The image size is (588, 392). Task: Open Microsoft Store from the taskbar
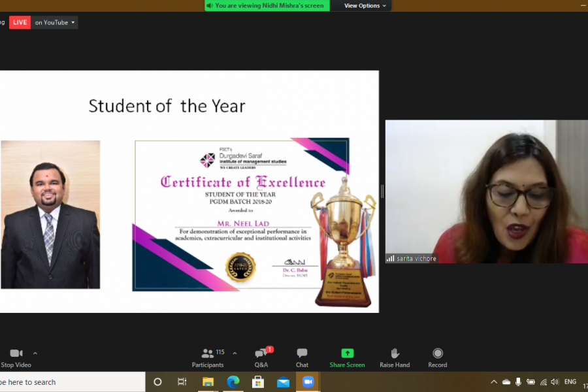click(x=258, y=382)
